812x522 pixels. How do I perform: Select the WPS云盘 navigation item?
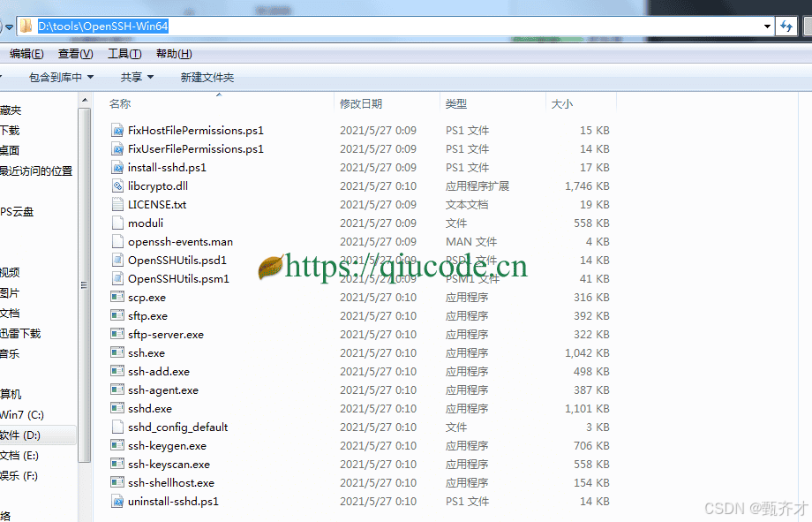(17, 211)
